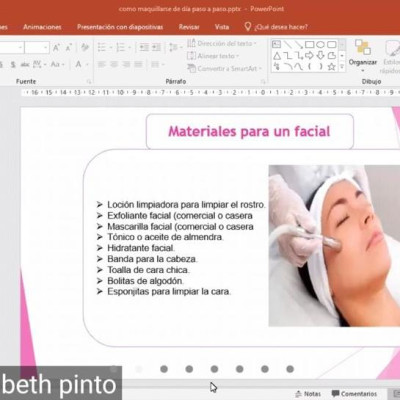Open the font size dropdown arrow
This screenshot has height=400, width=400.
46,48
